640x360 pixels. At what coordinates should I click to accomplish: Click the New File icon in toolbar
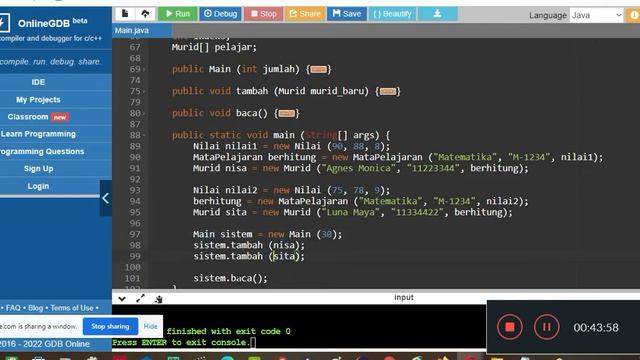[125, 14]
